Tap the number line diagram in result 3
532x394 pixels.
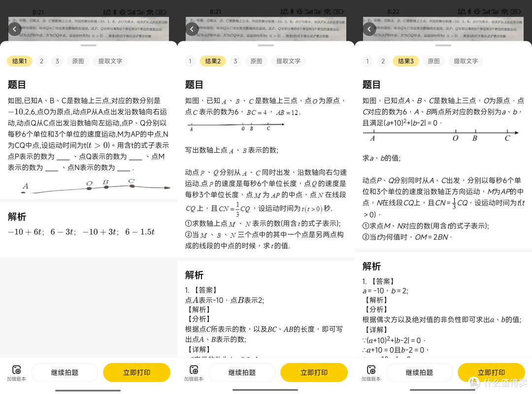(x=441, y=135)
